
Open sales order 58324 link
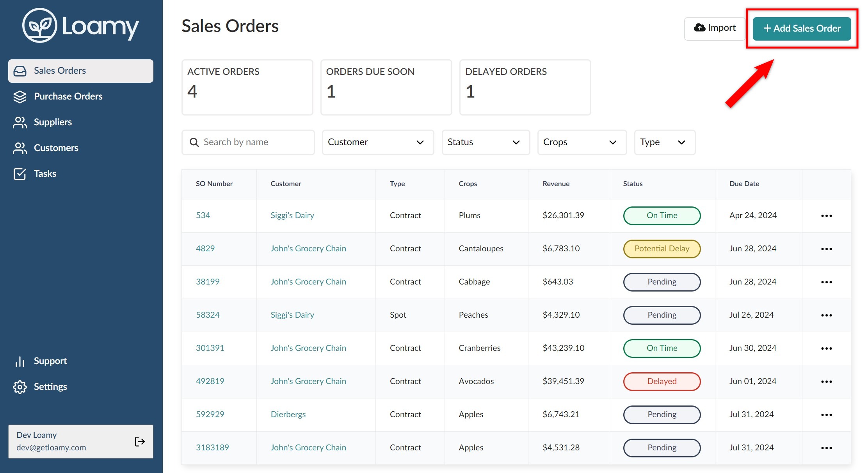pos(208,315)
